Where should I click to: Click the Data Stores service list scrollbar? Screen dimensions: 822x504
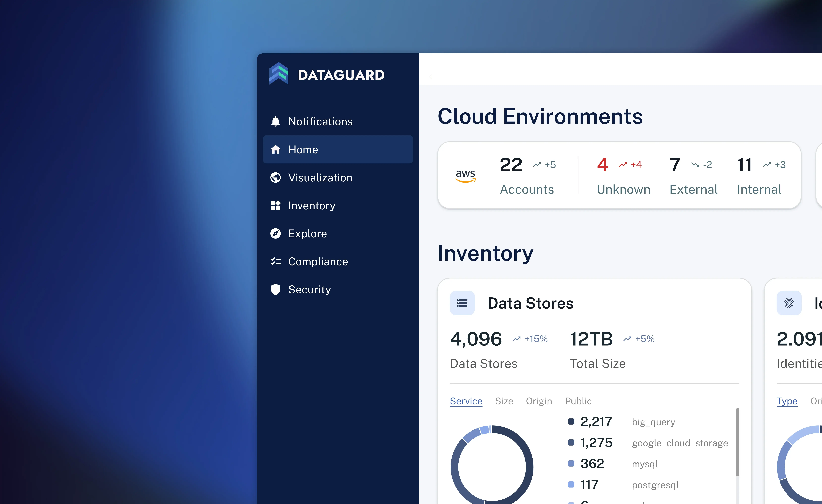[738, 442]
